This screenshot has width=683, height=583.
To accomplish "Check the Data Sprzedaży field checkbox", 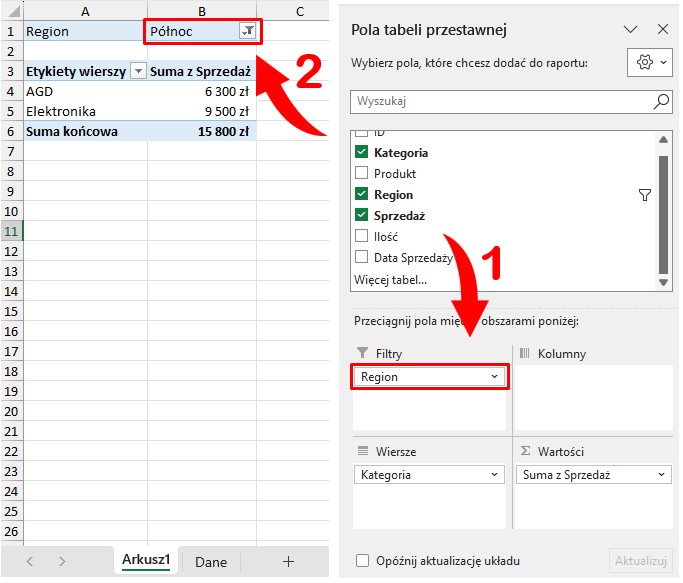I will click(x=361, y=257).
